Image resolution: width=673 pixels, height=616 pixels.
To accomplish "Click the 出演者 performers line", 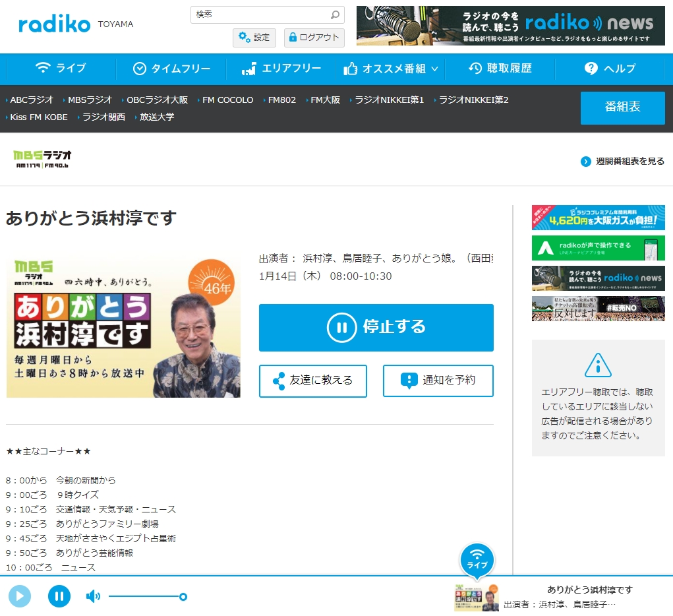I will (376, 258).
